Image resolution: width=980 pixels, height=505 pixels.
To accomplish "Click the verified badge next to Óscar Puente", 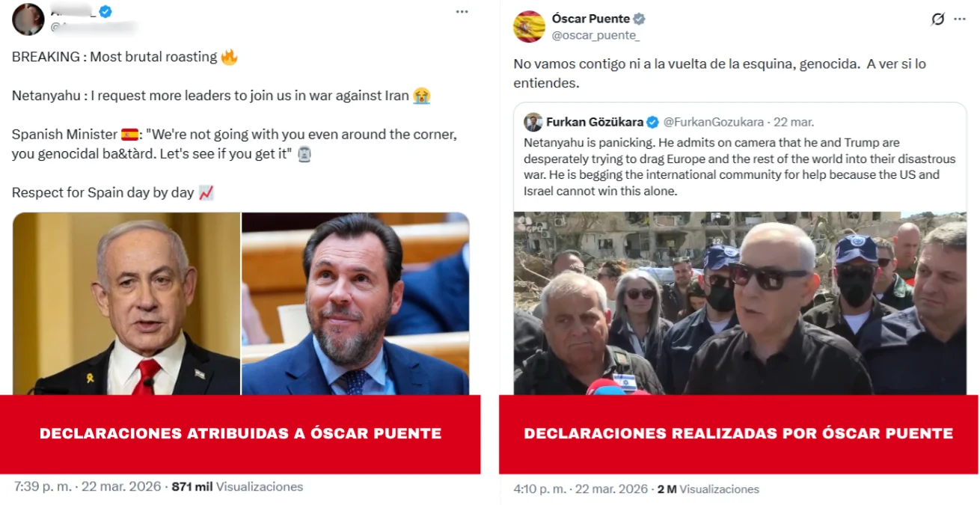I will pos(640,19).
